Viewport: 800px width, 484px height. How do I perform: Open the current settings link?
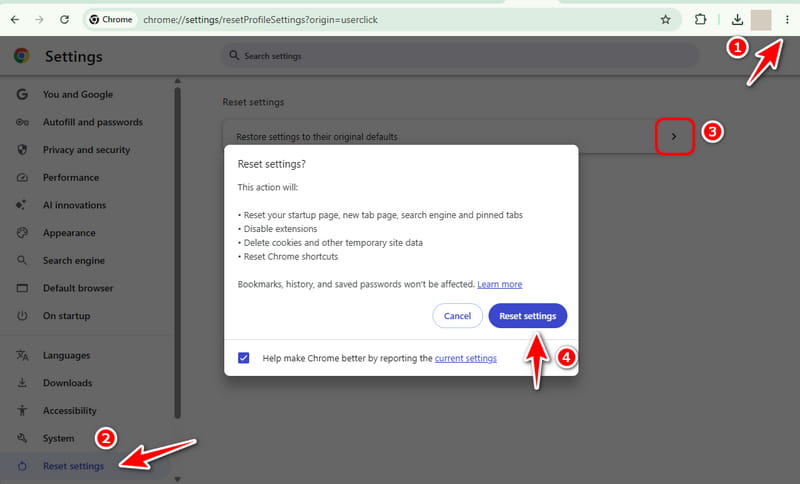pos(465,358)
